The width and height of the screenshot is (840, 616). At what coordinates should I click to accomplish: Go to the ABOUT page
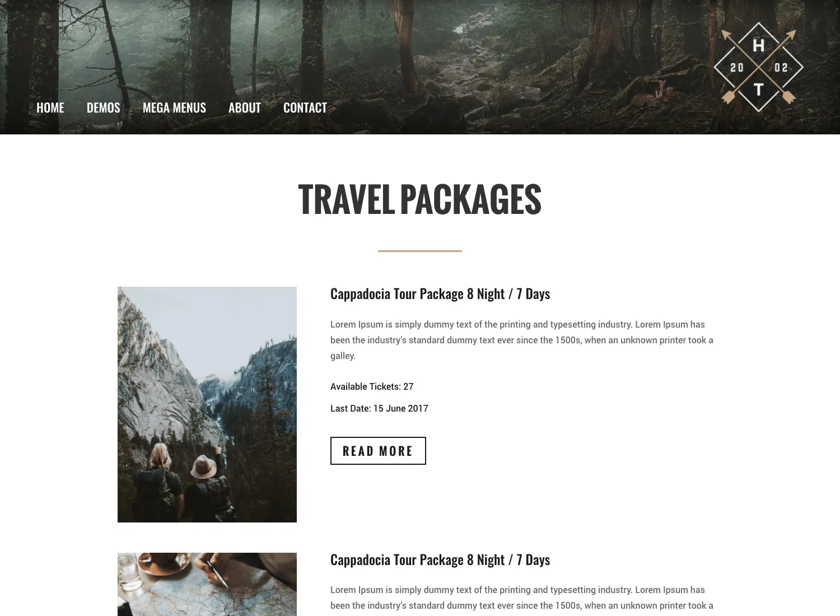tap(245, 108)
